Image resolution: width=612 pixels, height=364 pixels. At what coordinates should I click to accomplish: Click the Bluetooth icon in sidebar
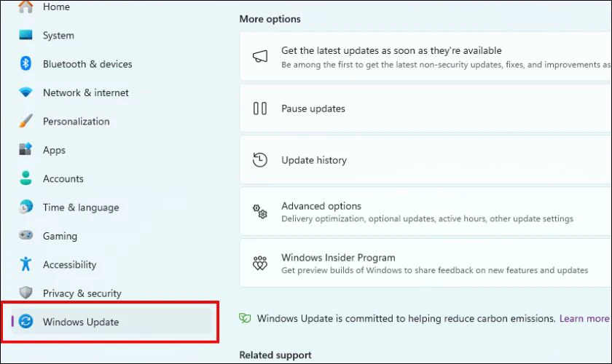(x=25, y=63)
